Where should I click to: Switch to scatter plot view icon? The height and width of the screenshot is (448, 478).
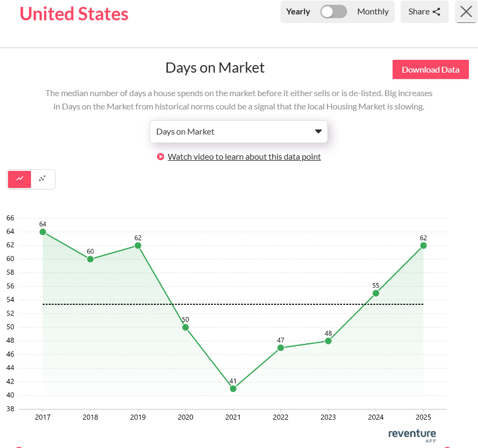[x=42, y=179]
